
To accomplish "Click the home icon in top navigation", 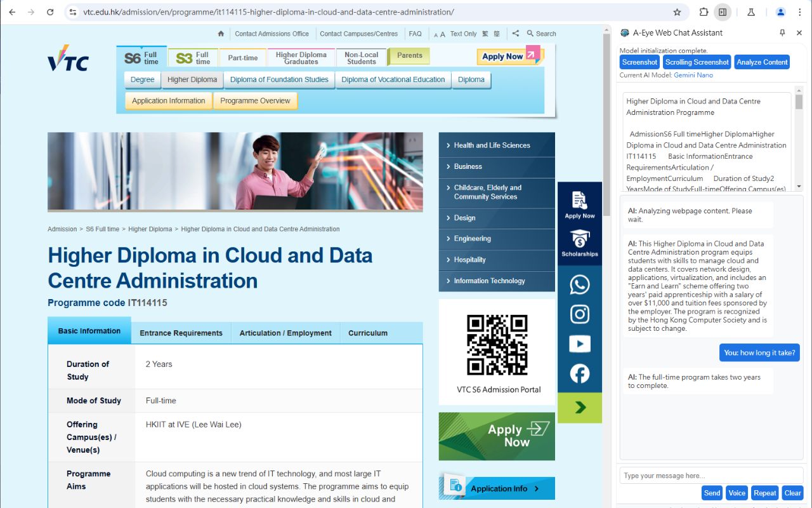I will click(x=221, y=34).
